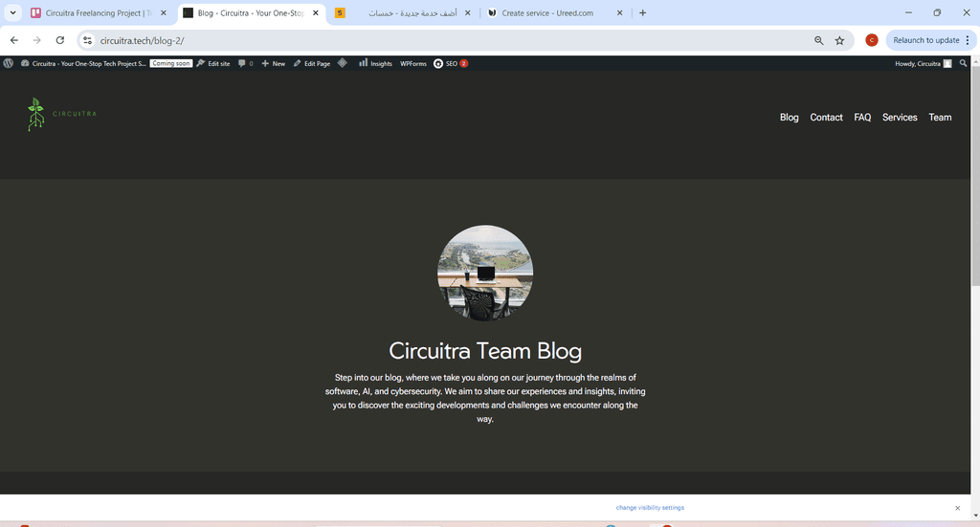The height and width of the screenshot is (527, 980).
Task: Click the Circuitra logo
Action: 62,114
